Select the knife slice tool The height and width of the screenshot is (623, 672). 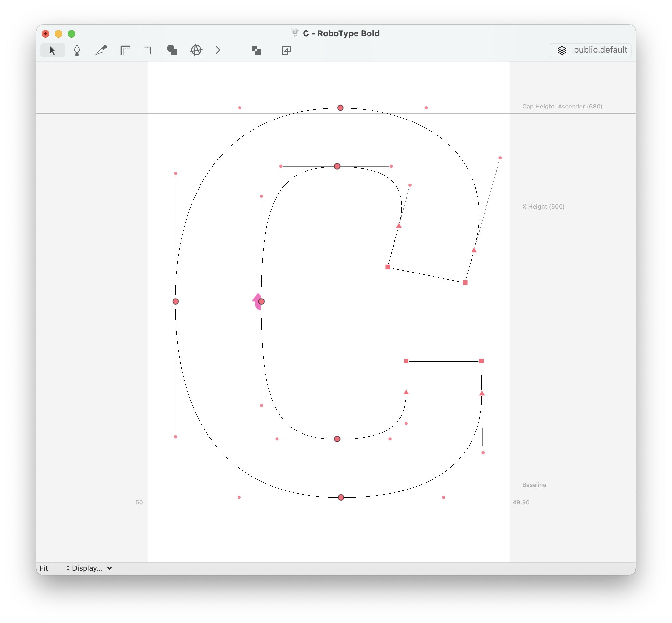coord(101,50)
